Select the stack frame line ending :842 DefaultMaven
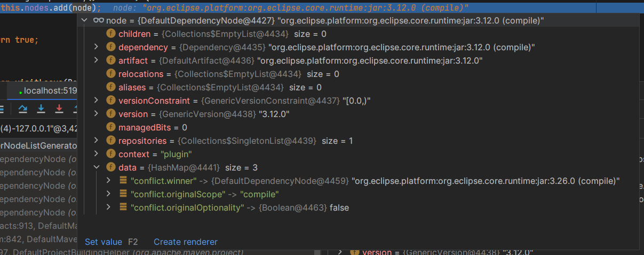The width and height of the screenshot is (644, 255). (38, 239)
